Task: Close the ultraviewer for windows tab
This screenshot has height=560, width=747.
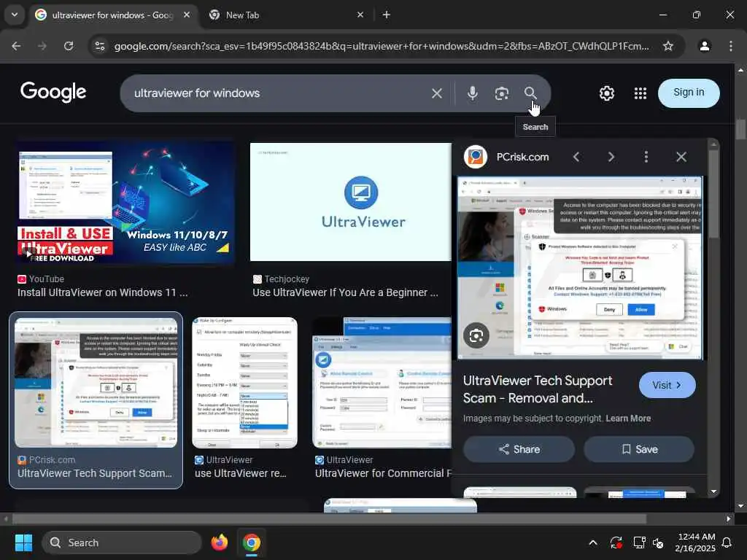Action: tap(187, 15)
